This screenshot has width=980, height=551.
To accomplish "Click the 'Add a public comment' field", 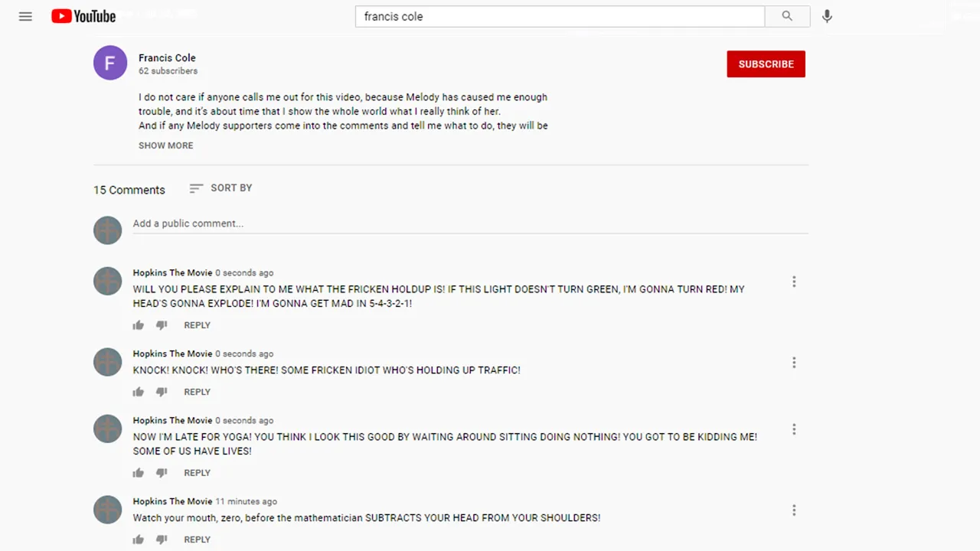I will (470, 223).
